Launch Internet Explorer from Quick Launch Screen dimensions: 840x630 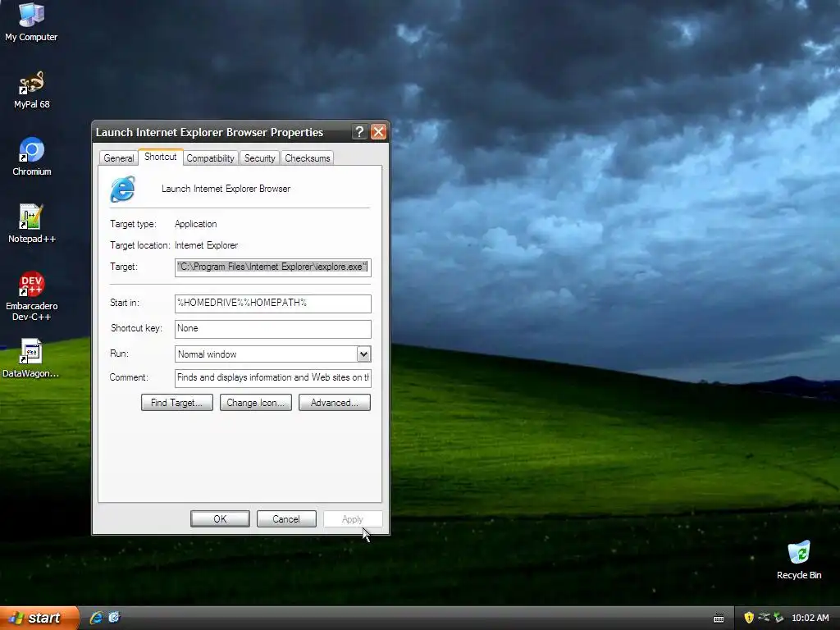tap(96, 618)
